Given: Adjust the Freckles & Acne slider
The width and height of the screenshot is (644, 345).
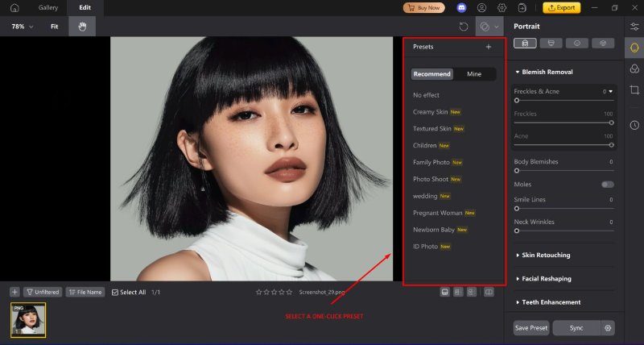Looking at the screenshot, I should click(x=564, y=100).
